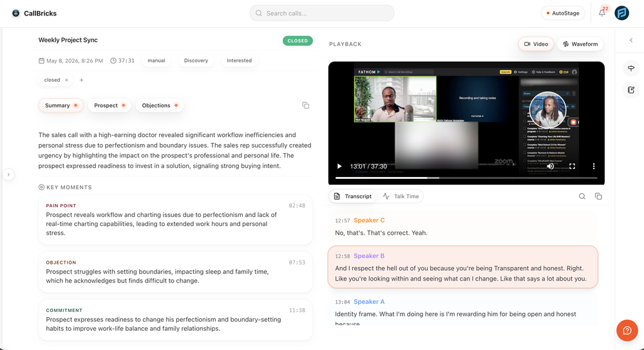Open the Commitment key moment card
This screenshot has height=350, width=644.
tap(175, 320)
